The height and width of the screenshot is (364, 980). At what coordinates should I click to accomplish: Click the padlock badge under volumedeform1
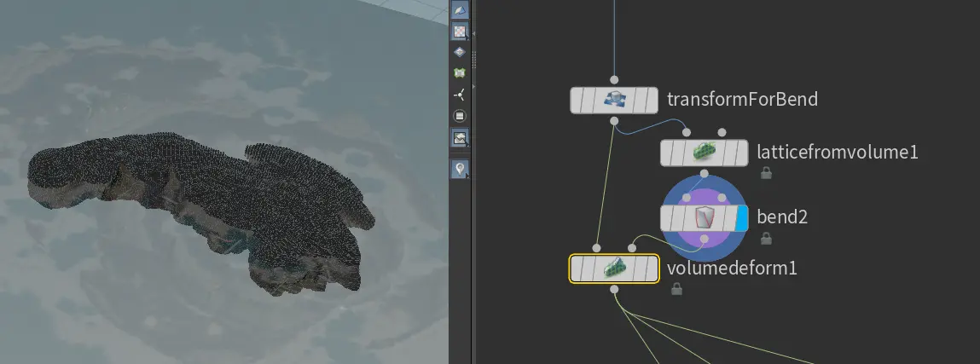(676, 289)
